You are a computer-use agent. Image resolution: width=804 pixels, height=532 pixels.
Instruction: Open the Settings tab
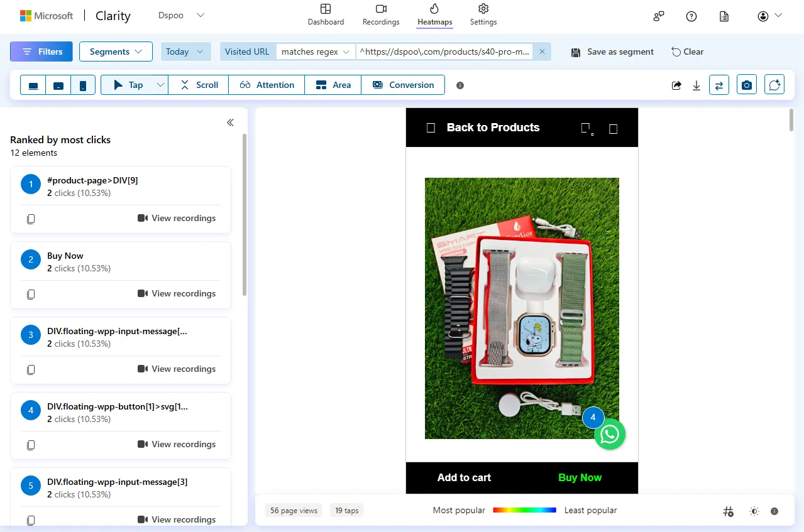coord(483,15)
